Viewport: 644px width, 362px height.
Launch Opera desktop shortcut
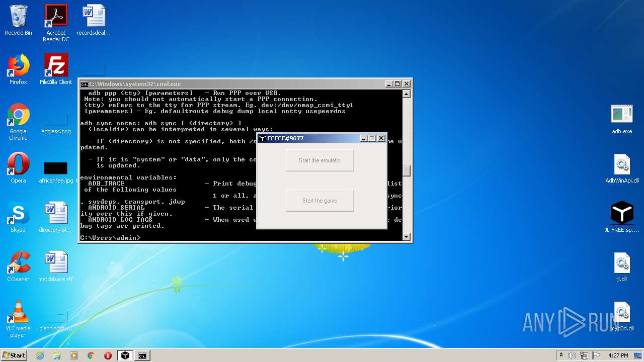[18, 168]
